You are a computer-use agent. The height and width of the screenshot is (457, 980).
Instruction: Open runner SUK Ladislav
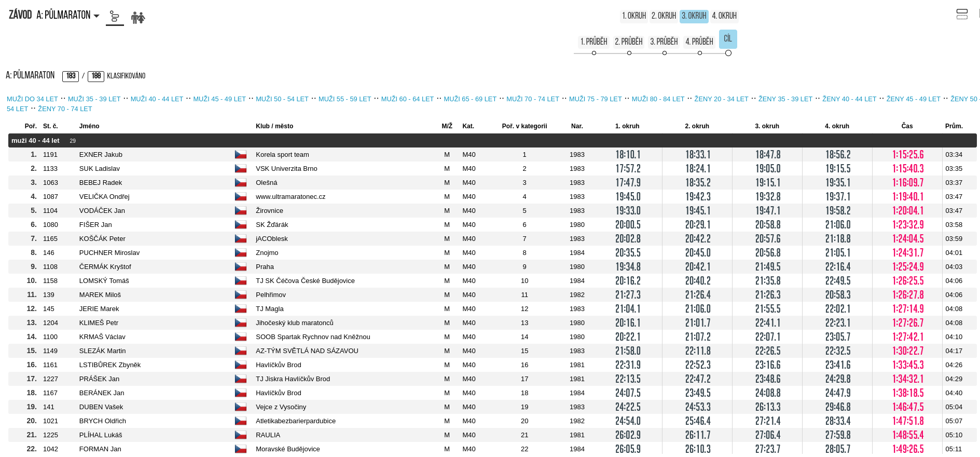point(100,169)
